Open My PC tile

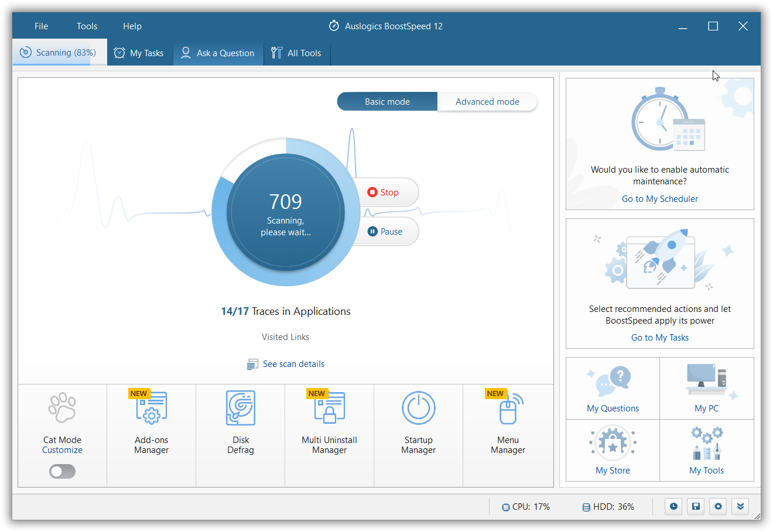tap(707, 388)
